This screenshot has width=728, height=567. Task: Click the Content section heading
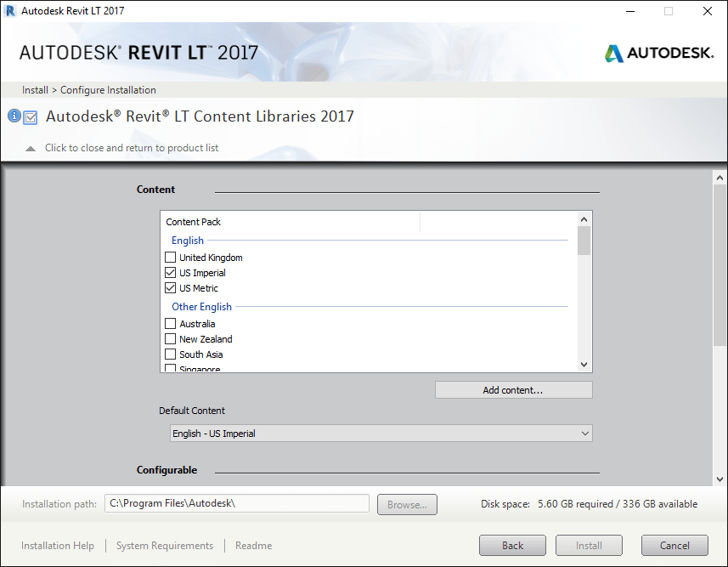(x=155, y=190)
